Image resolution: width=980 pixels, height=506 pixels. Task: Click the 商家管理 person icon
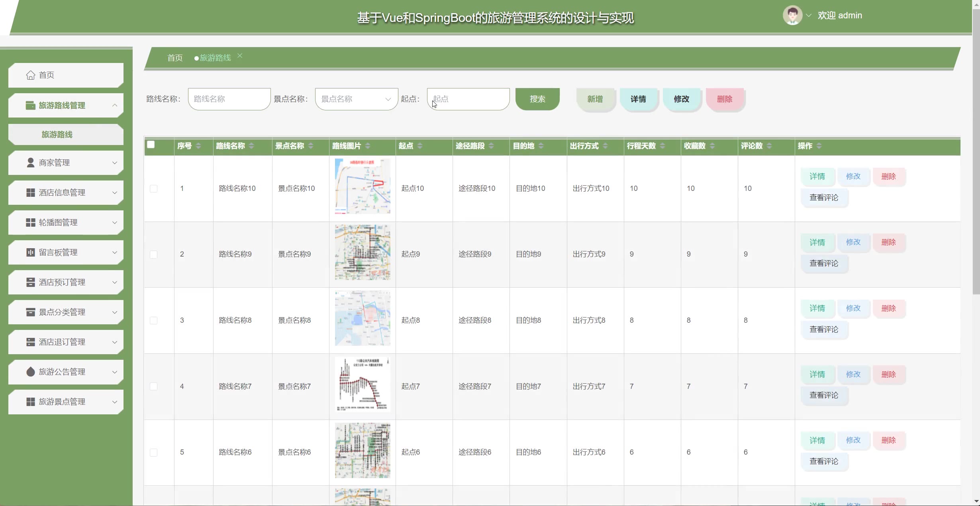(30, 163)
